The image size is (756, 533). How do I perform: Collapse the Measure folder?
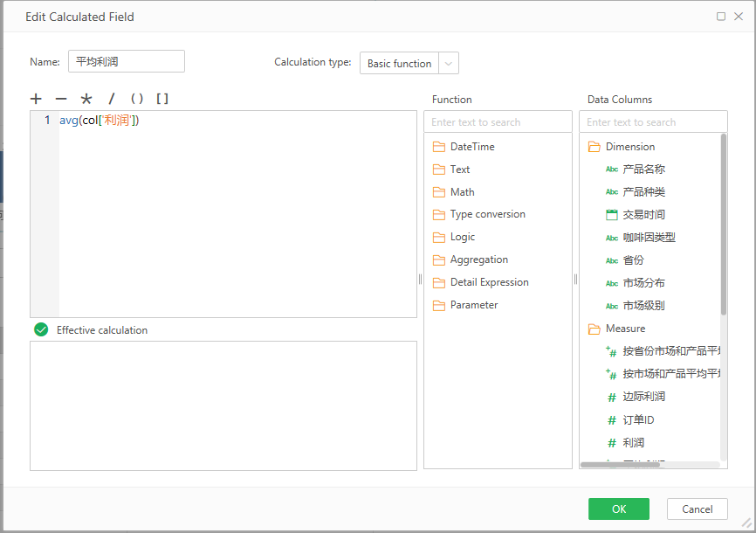pos(625,329)
